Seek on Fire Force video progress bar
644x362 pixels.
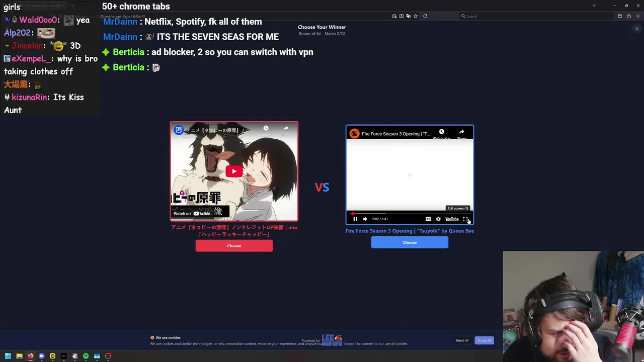pyautogui.click(x=410, y=213)
